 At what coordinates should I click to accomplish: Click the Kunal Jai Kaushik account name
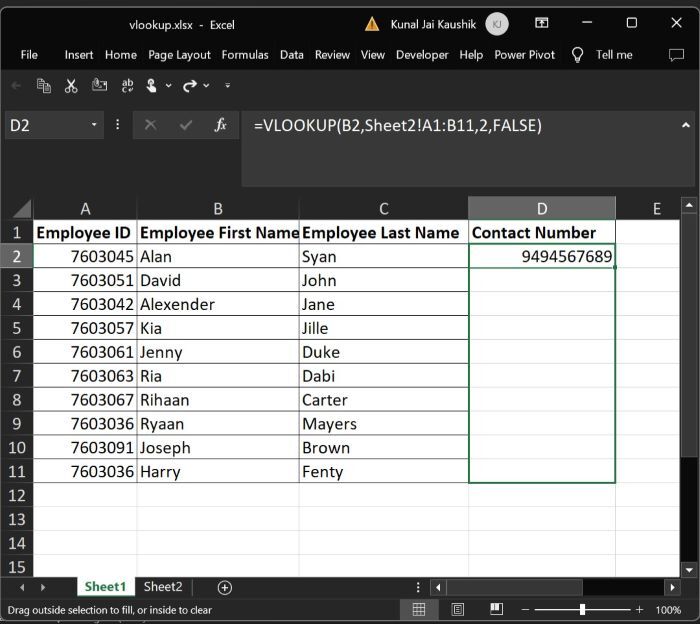click(x=433, y=24)
